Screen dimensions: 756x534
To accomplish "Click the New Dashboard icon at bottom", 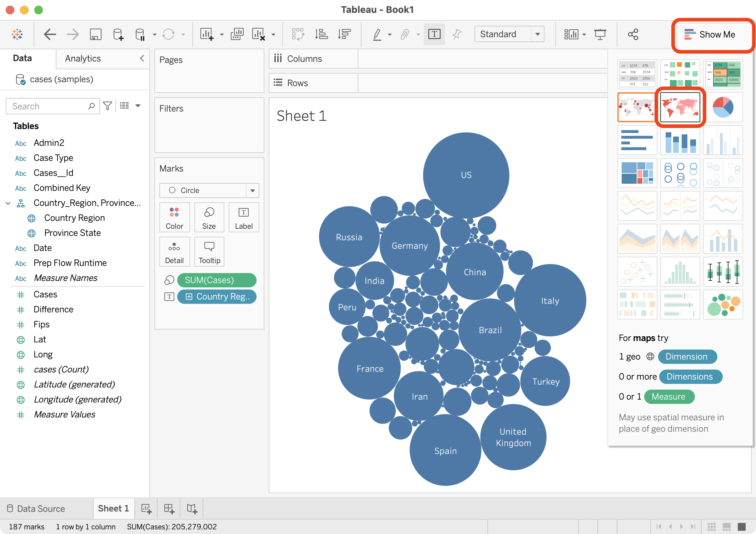I will 169,508.
